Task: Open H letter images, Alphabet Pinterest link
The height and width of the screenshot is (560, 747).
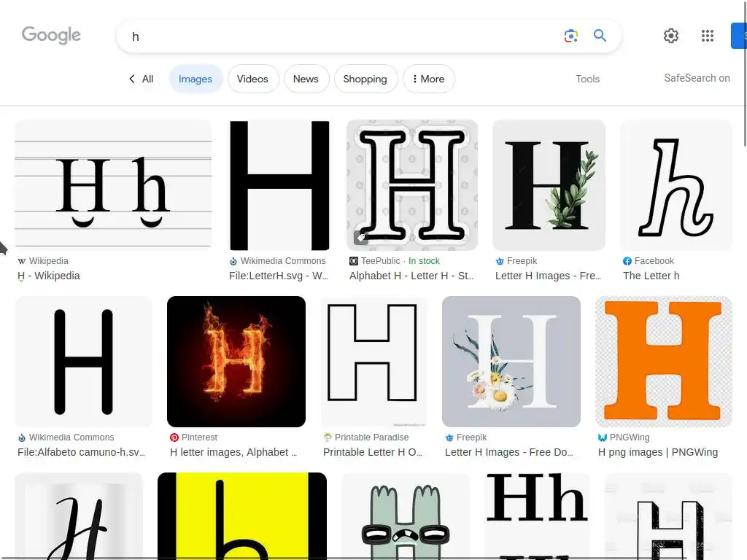Action: coord(233,452)
